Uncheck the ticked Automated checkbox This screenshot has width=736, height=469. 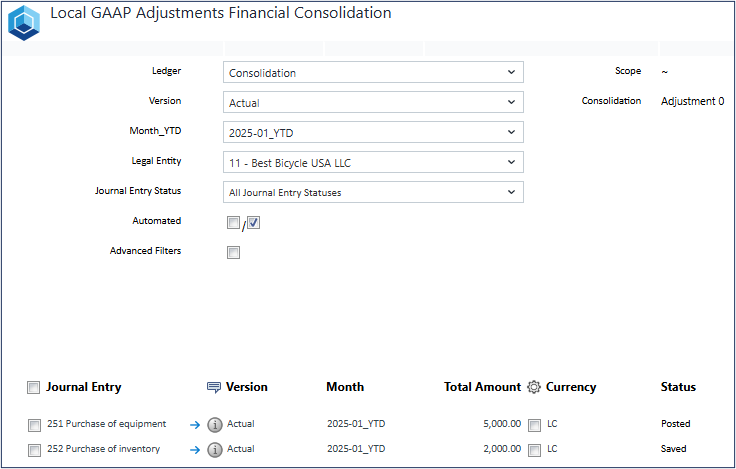click(x=253, y=223)
